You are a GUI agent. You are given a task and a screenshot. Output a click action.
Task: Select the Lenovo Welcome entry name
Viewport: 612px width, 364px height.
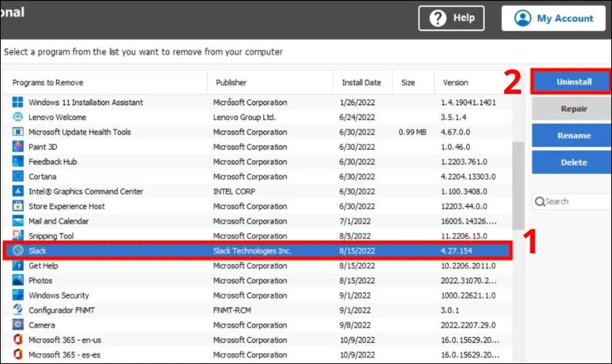58,117
